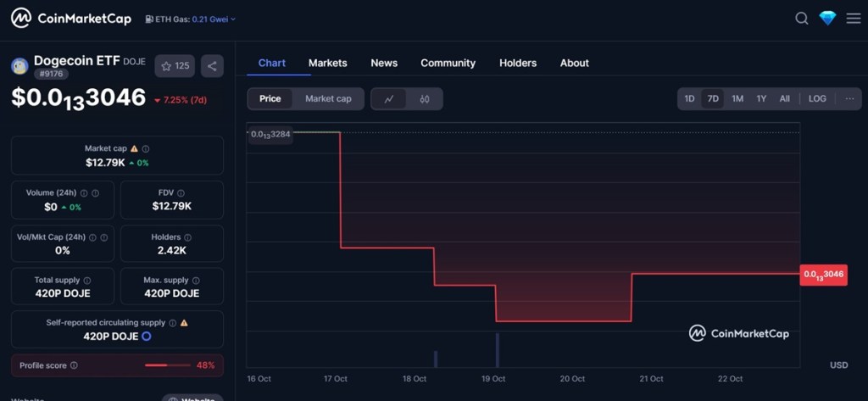
Task: Click the 19 Oct volume bar
Action: click(497, 350)
